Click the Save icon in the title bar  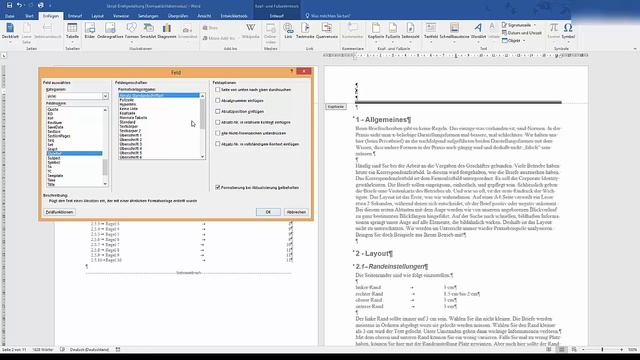(x=9, y=5)
